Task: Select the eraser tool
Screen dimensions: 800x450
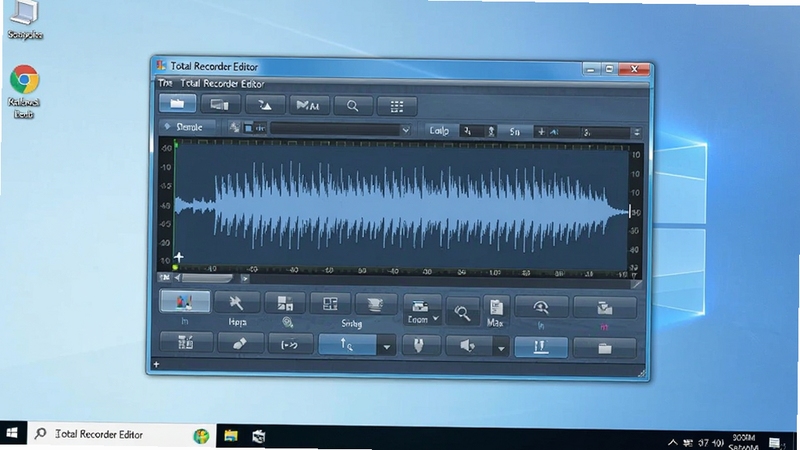Action: (240, 344)
